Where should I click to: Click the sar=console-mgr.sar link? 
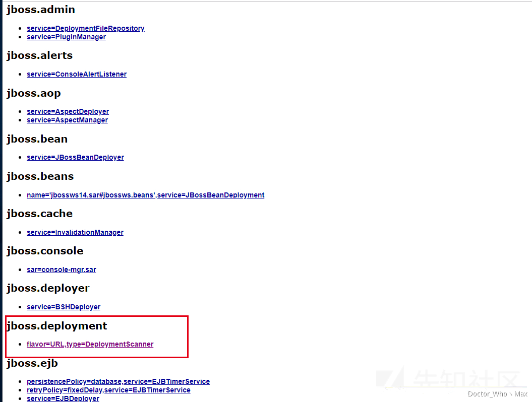[62, 270]
